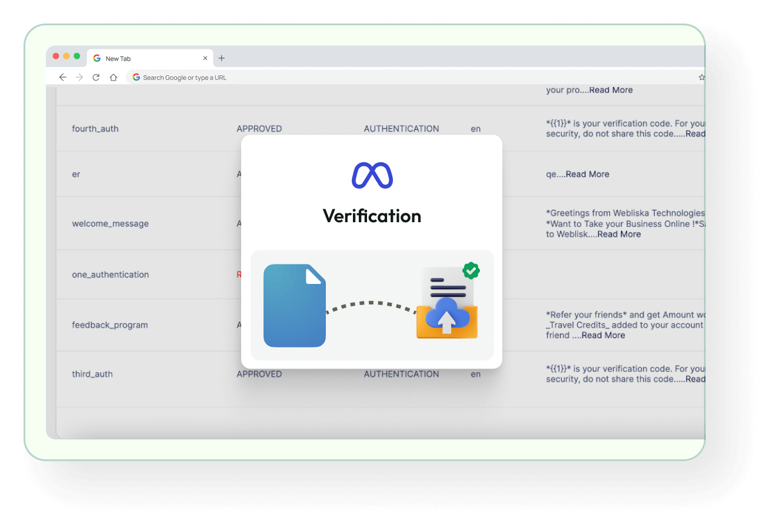Click the Verification heading text

pos(372,216)
